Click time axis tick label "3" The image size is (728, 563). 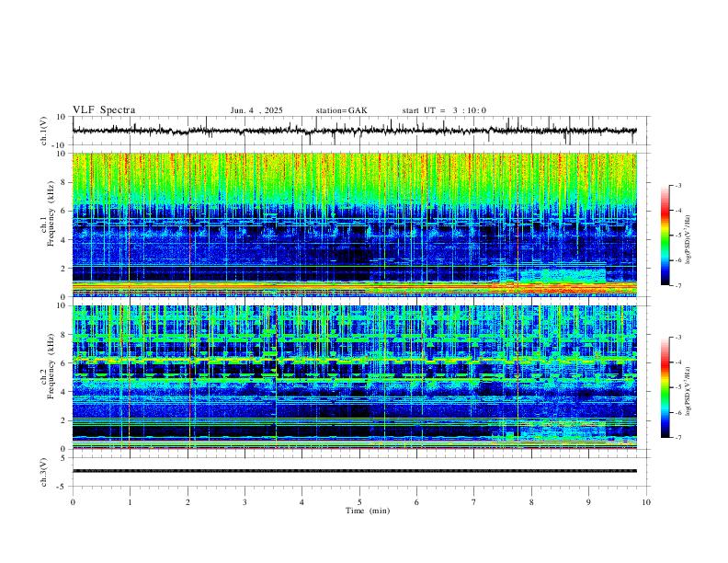(x=245, y=502)
